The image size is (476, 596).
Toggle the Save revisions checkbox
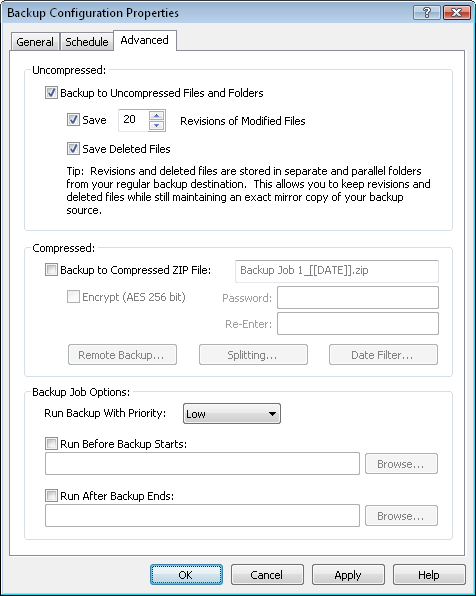tap(73, 120)
